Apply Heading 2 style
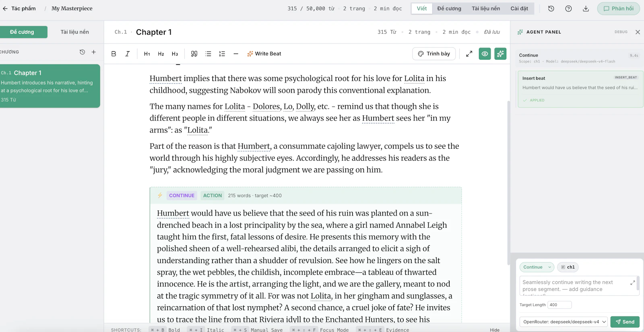The image size is (644, 332). (x=161, y=54)
